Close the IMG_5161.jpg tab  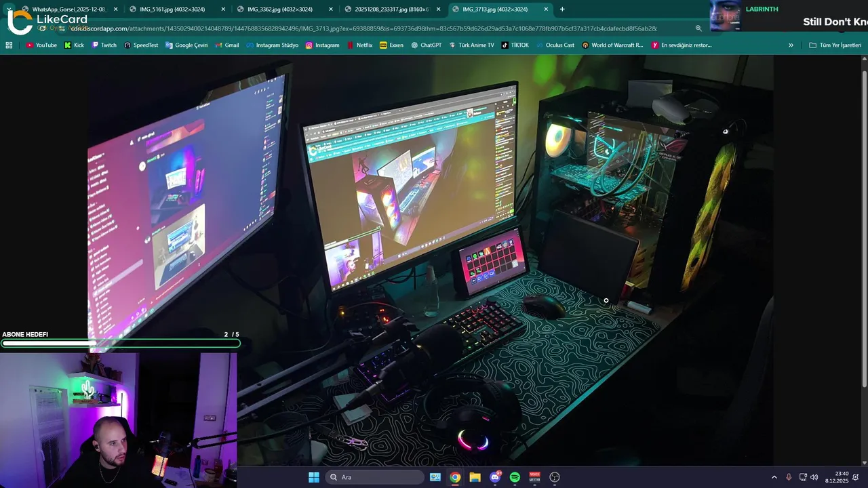tap(223, 9)
